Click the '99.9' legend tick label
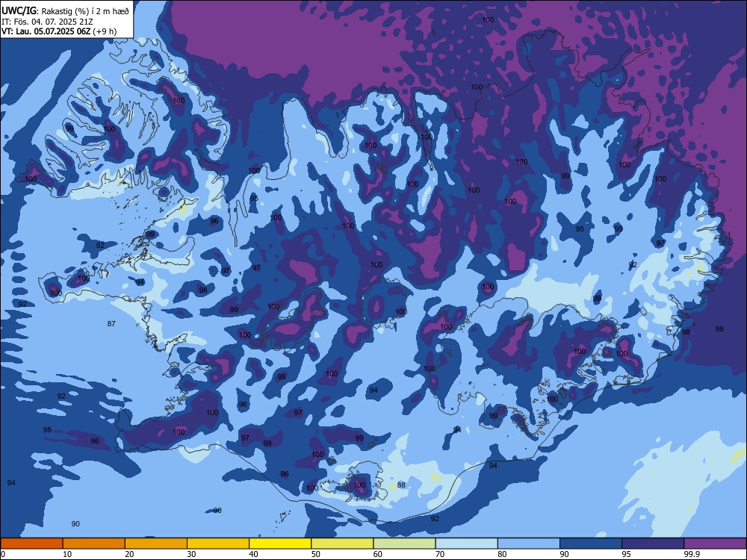This screenshot has height=560, width=747. pos(692,554)
